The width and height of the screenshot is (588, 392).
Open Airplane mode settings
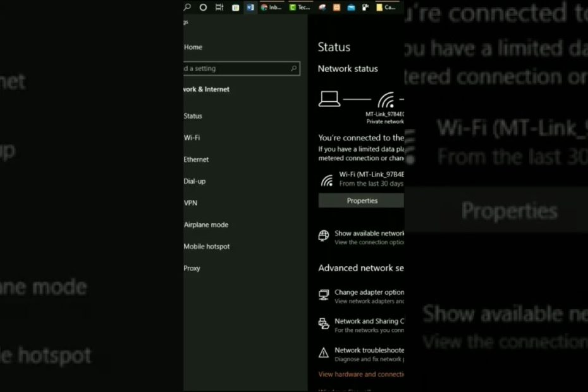click(x=205, y=225)
